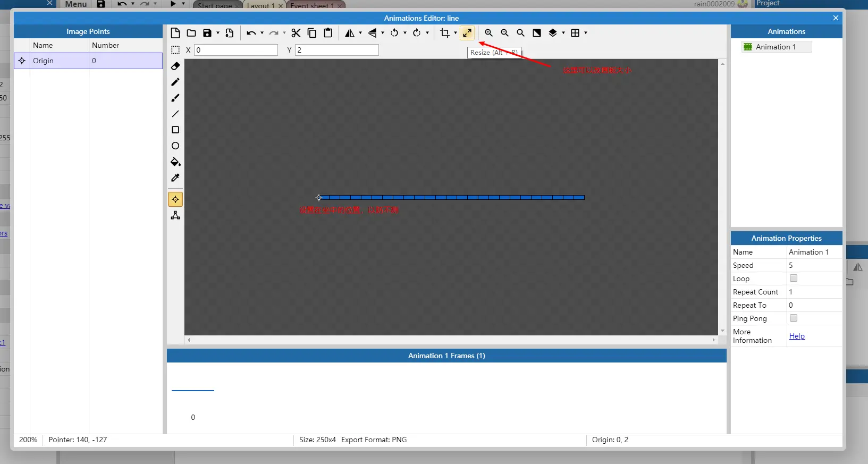
Task: Rotate image clockwise
Action: coord(417,33)
